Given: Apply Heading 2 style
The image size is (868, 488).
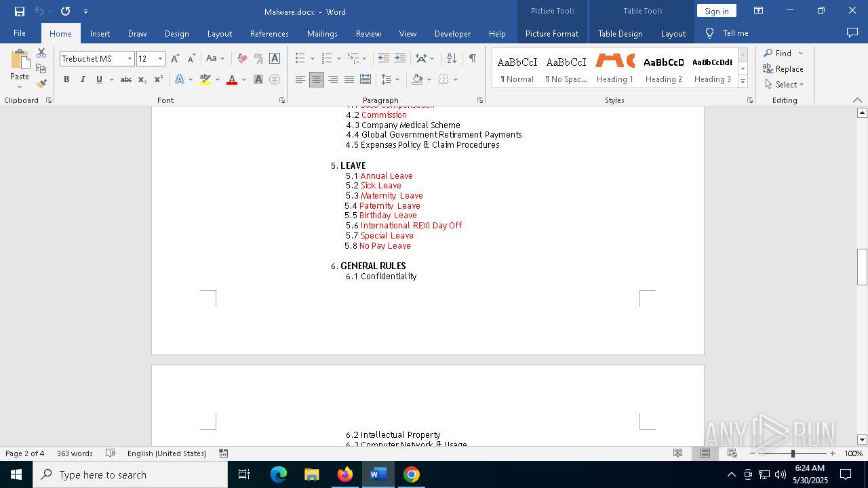Looking at the screenshot, I should (664, 68).
